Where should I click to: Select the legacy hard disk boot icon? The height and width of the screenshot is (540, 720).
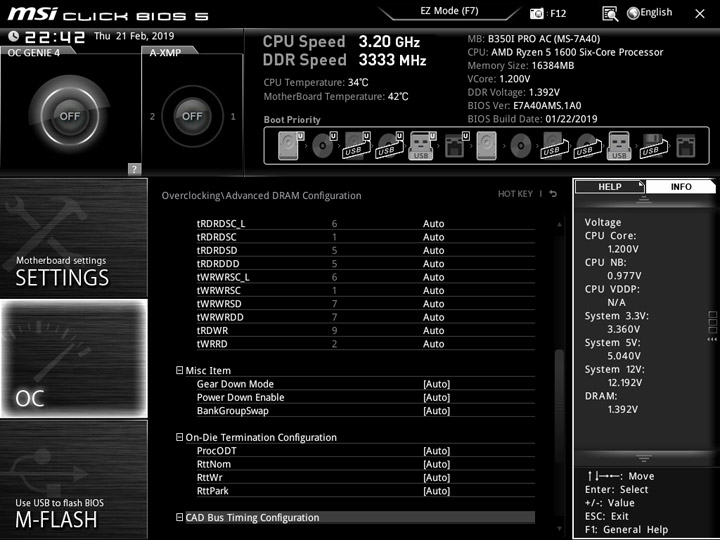click(x=487, y=146)
